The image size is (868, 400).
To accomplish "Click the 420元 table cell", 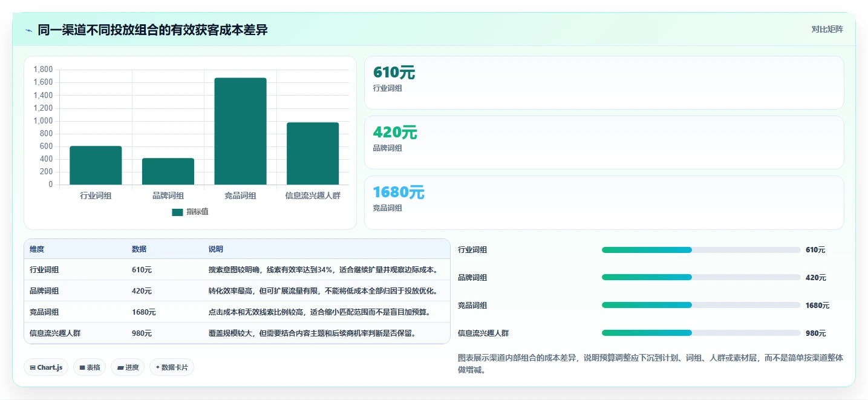I will click(x=142, y=291).
